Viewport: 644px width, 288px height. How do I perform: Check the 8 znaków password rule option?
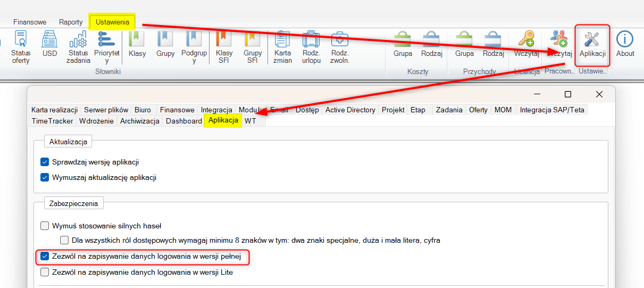click(x=64, y=240)
